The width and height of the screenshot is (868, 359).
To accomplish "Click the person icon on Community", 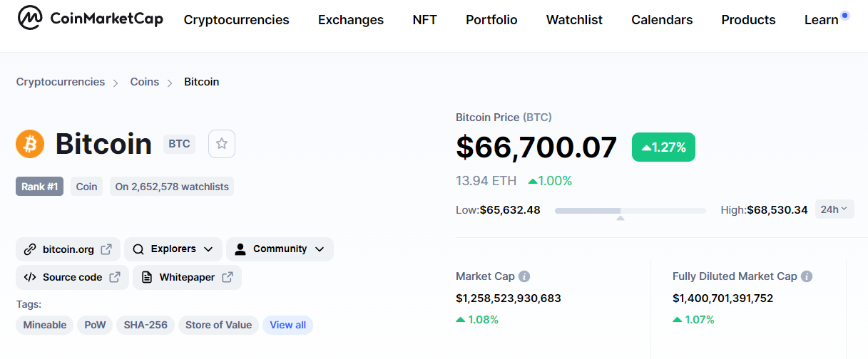I will [240, 249].
